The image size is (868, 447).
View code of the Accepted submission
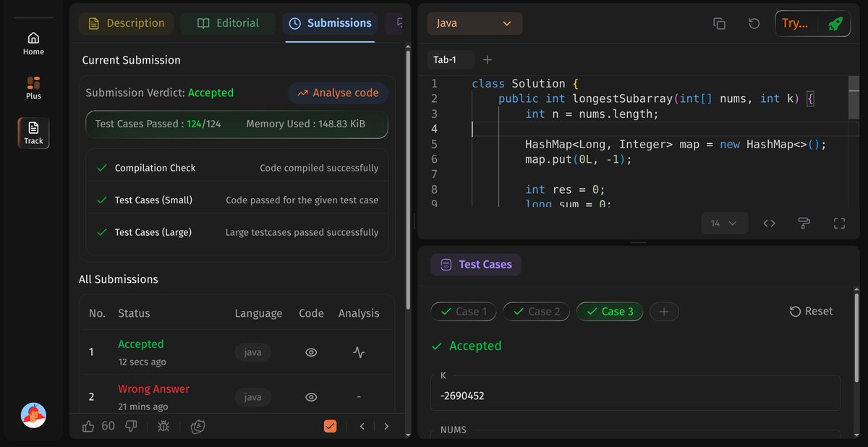(311, 353)
